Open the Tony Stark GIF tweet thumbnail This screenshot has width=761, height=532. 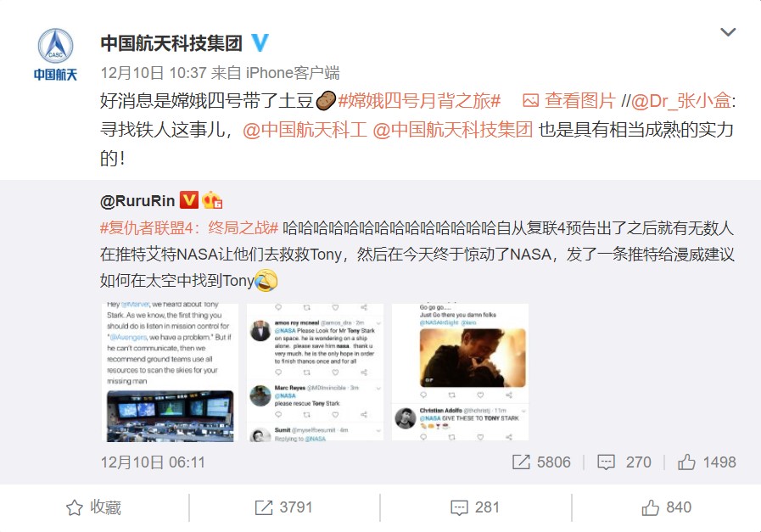click(x=460, y=372)
